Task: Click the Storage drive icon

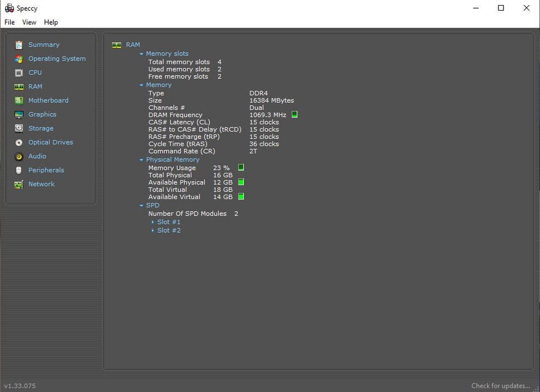Action: [19, 129]
